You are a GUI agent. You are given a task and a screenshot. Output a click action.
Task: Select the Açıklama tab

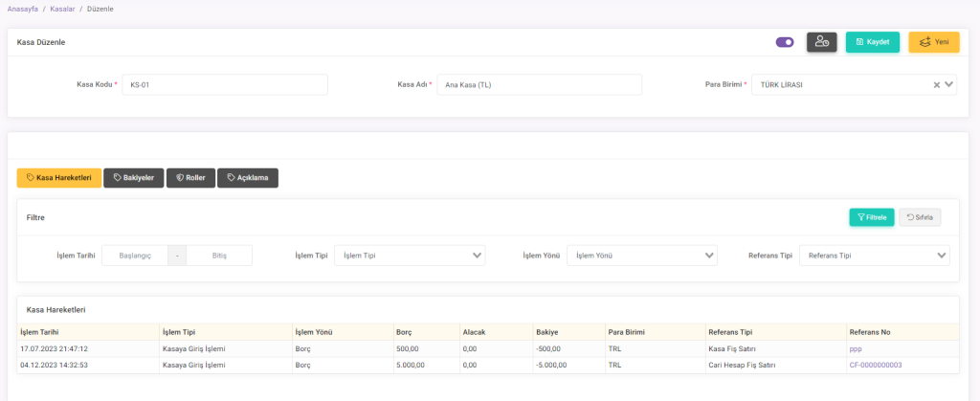(x=248, y=178)
